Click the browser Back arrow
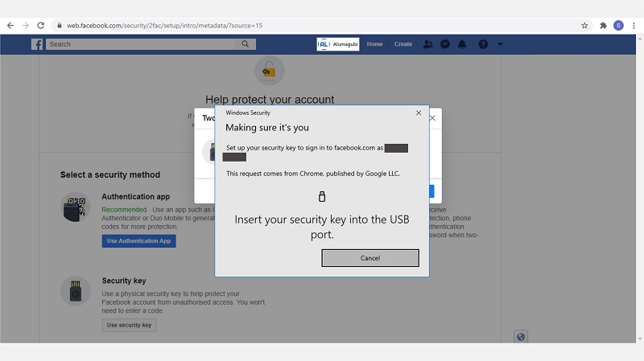This screenshot has height=361, width=644. [x=10, y=26]
